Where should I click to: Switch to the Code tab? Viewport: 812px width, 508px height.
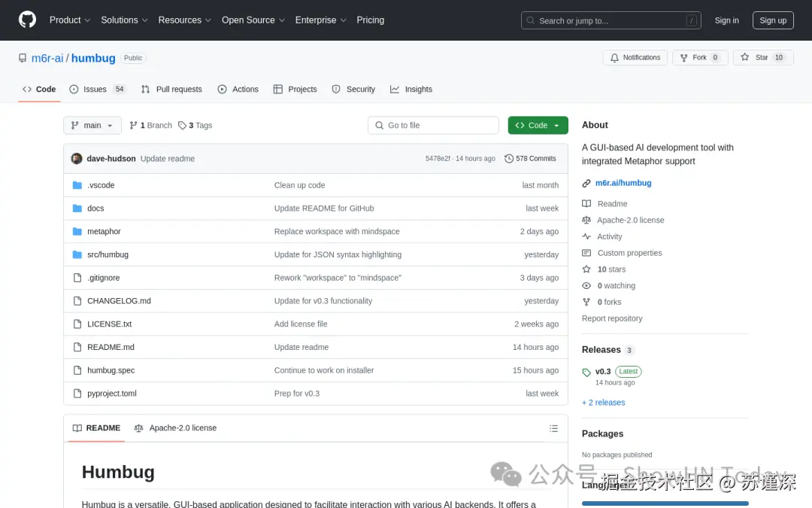(39, 89)
